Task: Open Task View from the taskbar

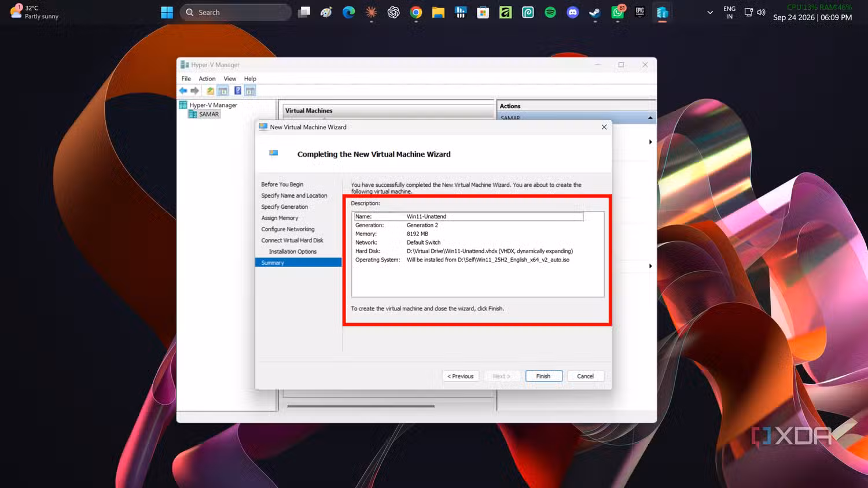Action: [x=304, y=12]
